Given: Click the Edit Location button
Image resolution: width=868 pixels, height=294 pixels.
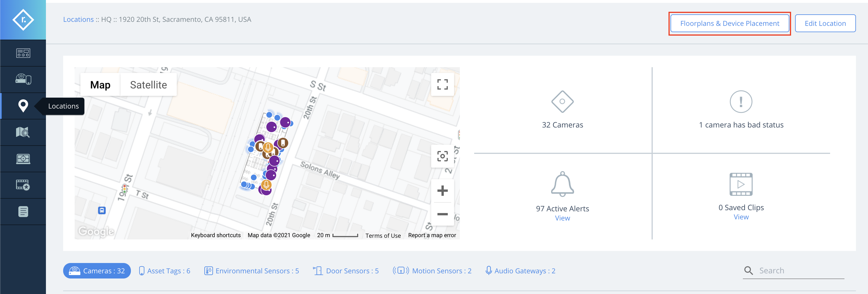Looking at the screenshot, I should tap(825, 23).
